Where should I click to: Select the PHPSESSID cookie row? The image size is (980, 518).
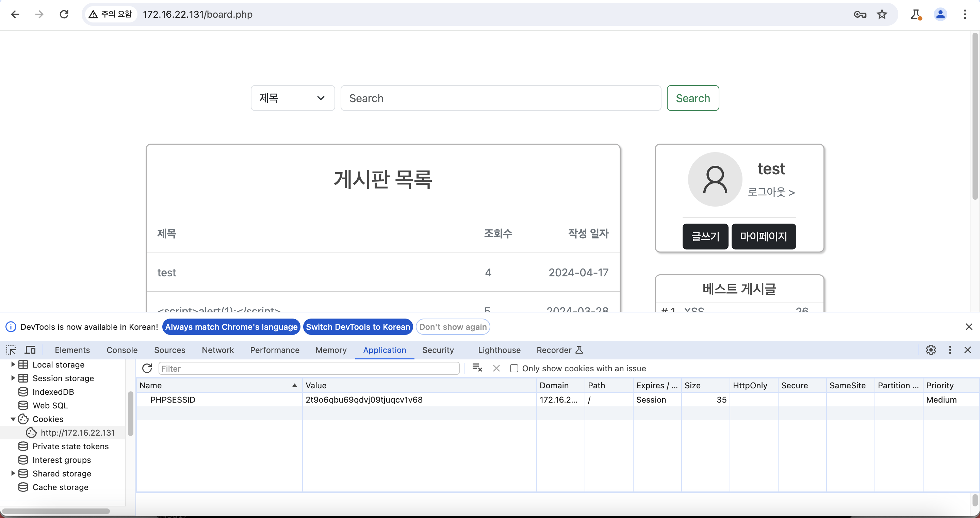coord(558,400)
